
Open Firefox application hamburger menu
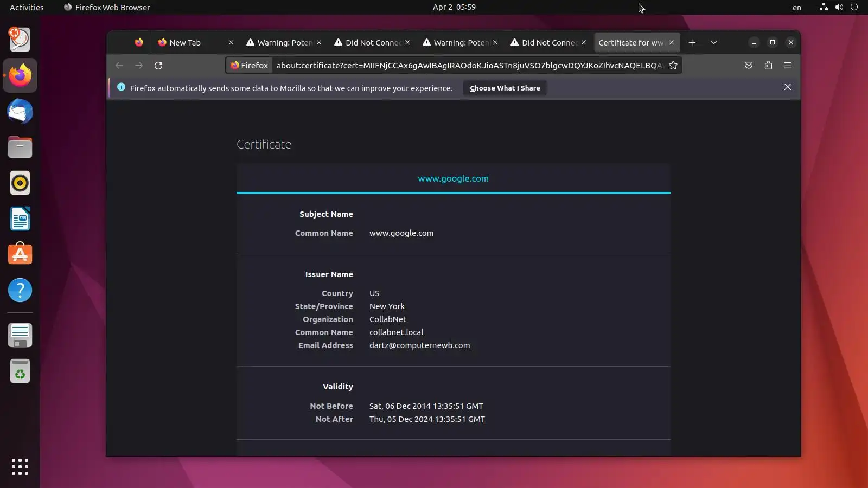point(788,66)
